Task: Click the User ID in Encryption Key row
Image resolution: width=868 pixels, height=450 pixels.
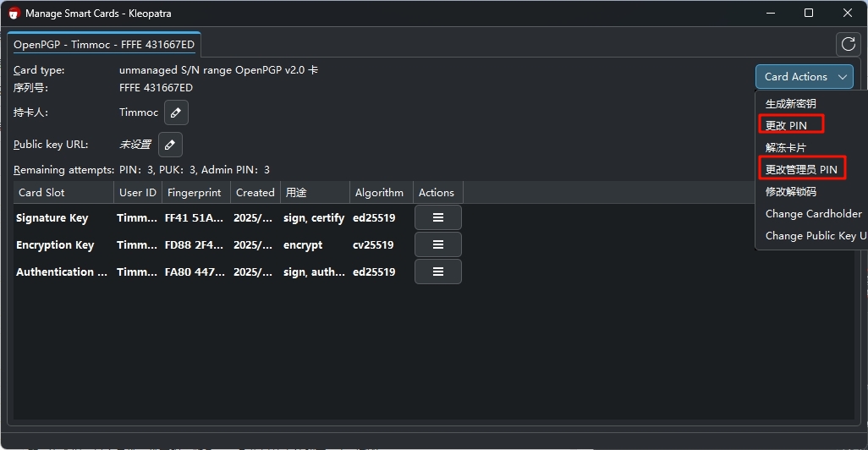Action: (x=137, y=245)
